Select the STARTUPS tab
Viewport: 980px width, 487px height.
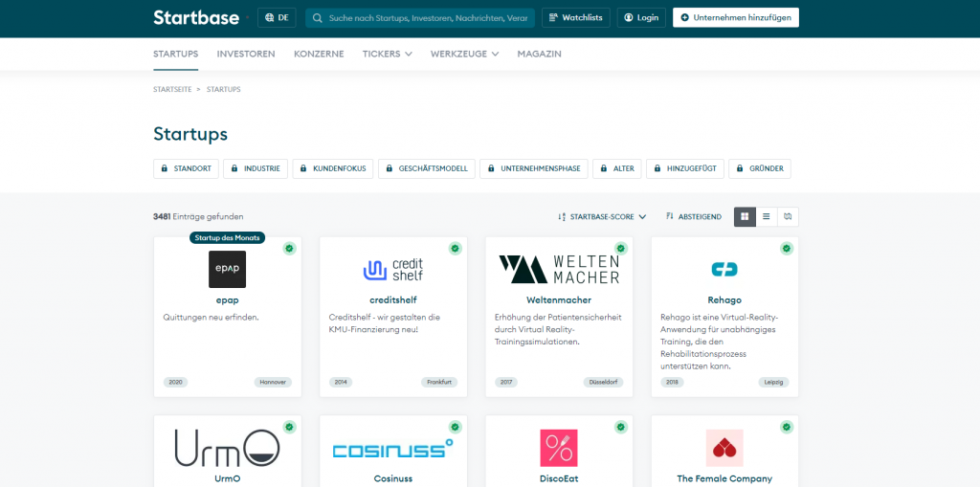176,54
